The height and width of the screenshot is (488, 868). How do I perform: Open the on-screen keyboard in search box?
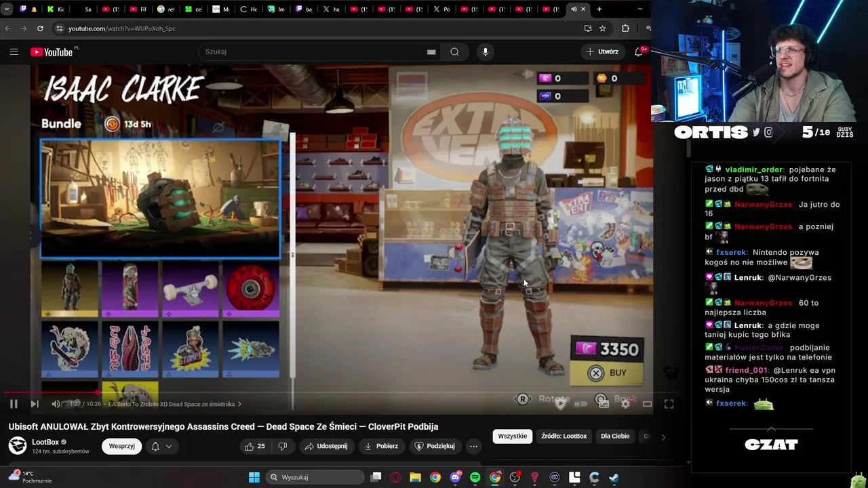coord(431,52)
